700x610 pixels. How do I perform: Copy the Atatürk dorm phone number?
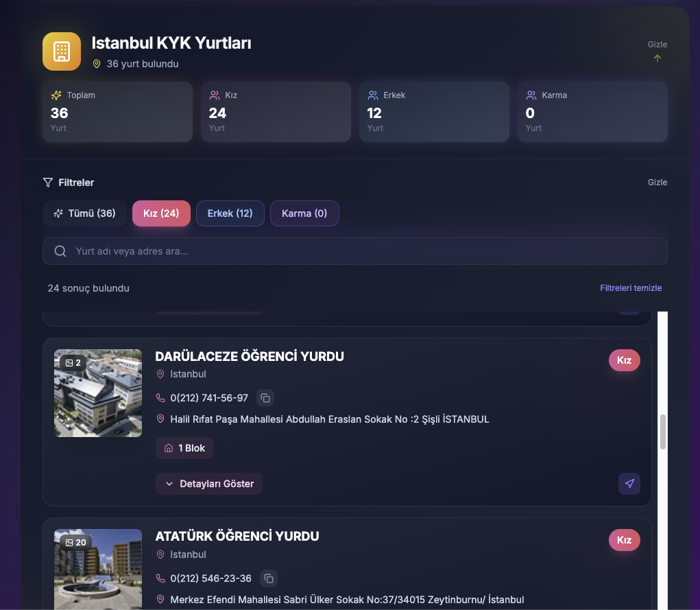268,578
